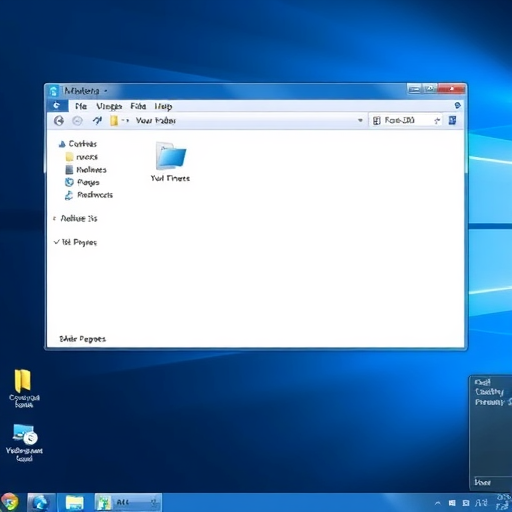This screenshot has width=512, height=512.
Task: Click the blue icon right of the search box
Action: coord(452,120)
